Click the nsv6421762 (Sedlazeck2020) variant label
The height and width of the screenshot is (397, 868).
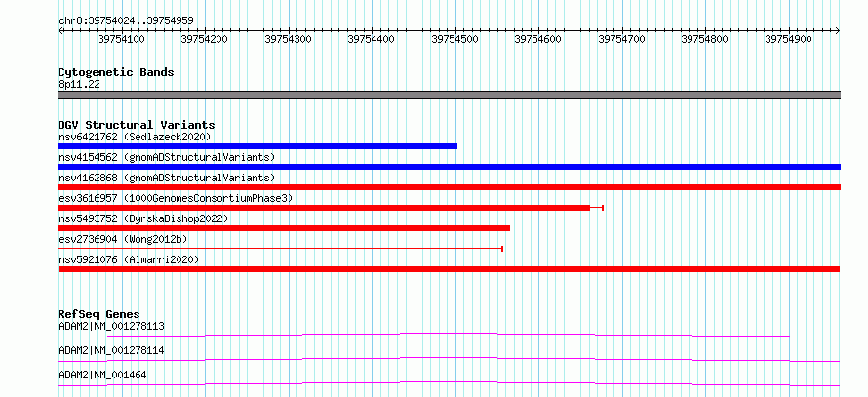point(135,137)
